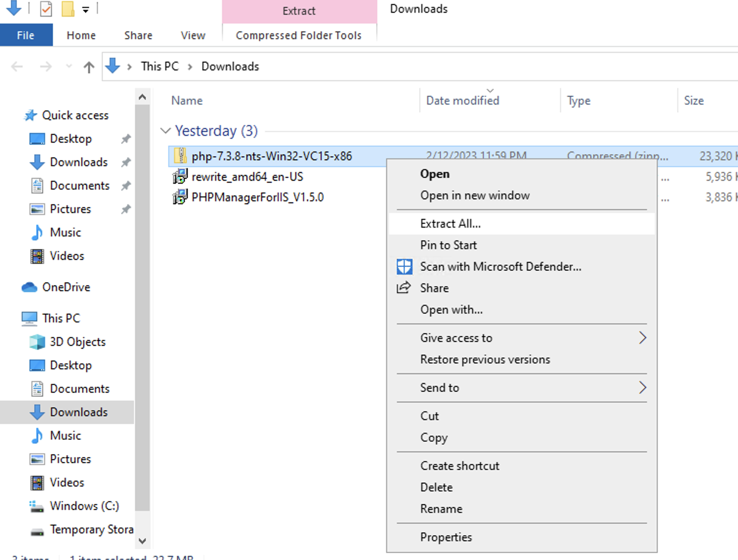Image resolution: width=738 pixels, height=560 pixels.
Task: Click the php zip folder icon
Action: 180,156
